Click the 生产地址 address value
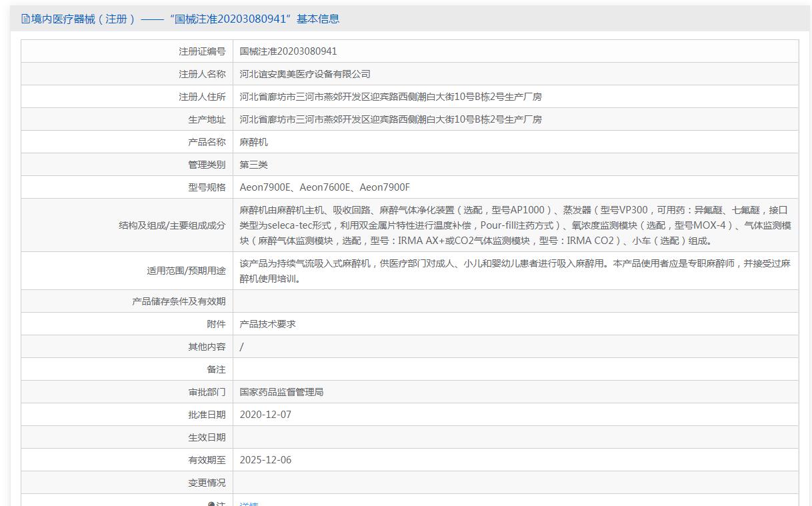Viewport: 812px width, 506px height. click(x=390, y=119)
